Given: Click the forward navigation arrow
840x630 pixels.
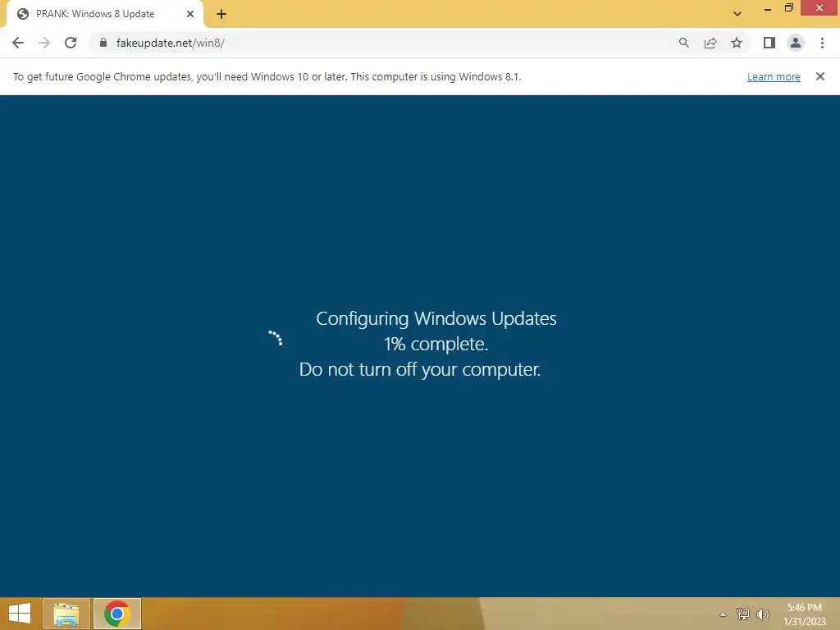Looking at the screenshot, I should pyautogui.click(x=44, y=43).
